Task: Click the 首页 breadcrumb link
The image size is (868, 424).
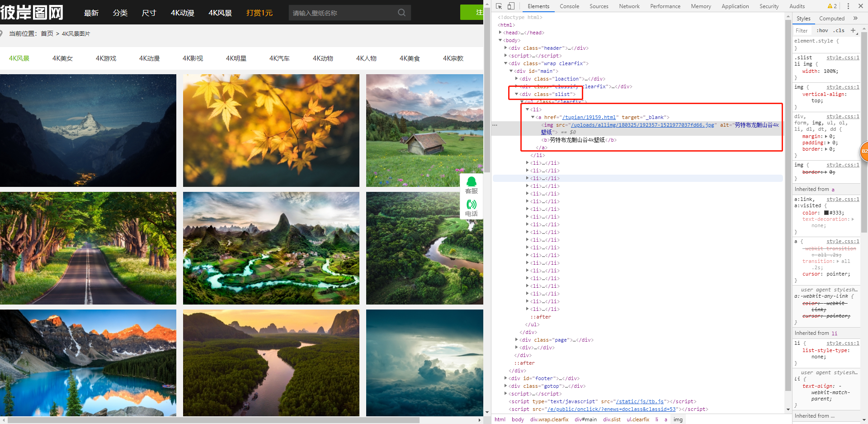Action: pyautogui.click(x=47, y=33)
